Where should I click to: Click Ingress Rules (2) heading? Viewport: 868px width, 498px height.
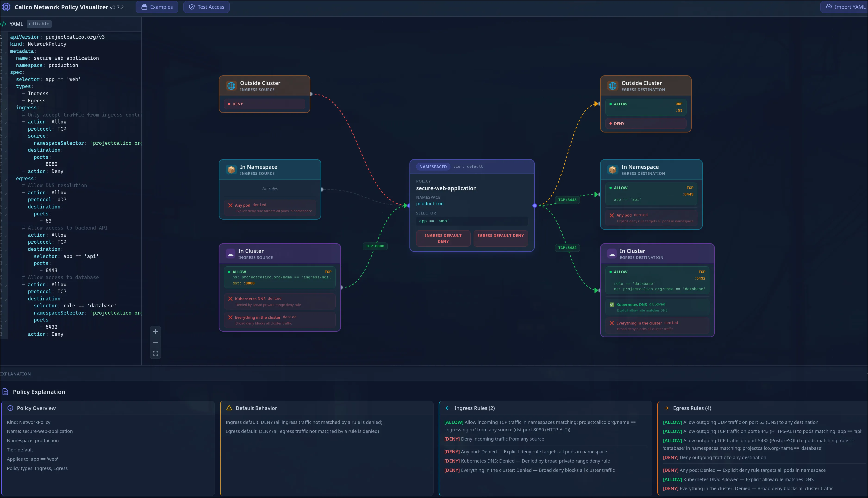pos(474,408)
